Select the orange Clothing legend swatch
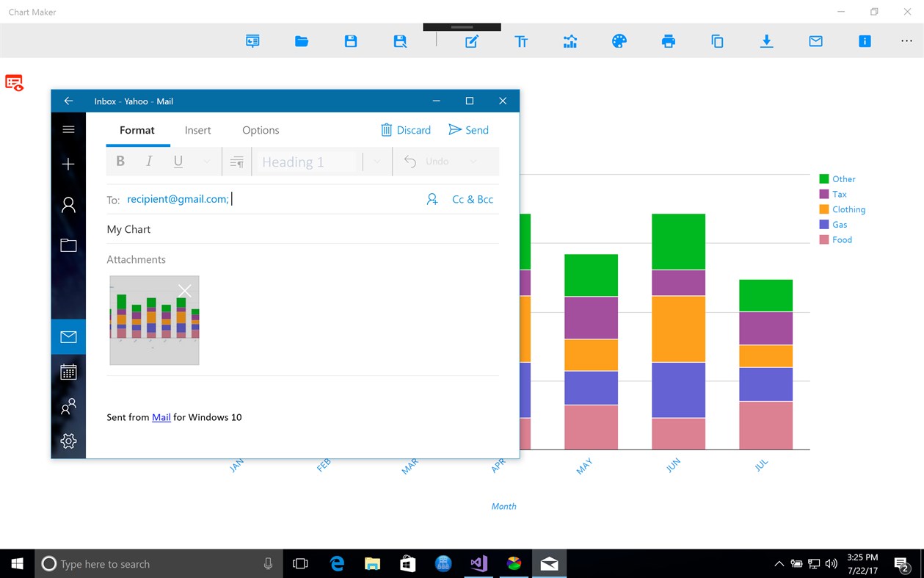The height and width of the screenshot is (578, 924). click(823, 209)
